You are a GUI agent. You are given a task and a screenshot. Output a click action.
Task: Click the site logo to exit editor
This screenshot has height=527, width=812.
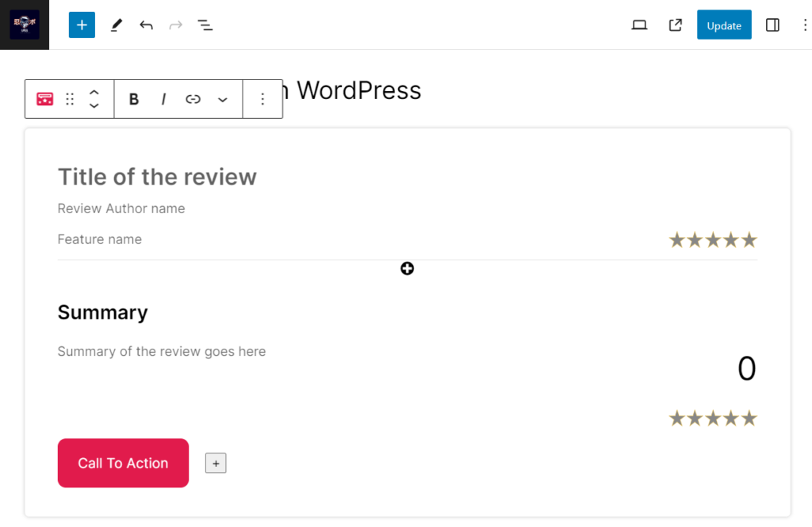click(25, 25)
